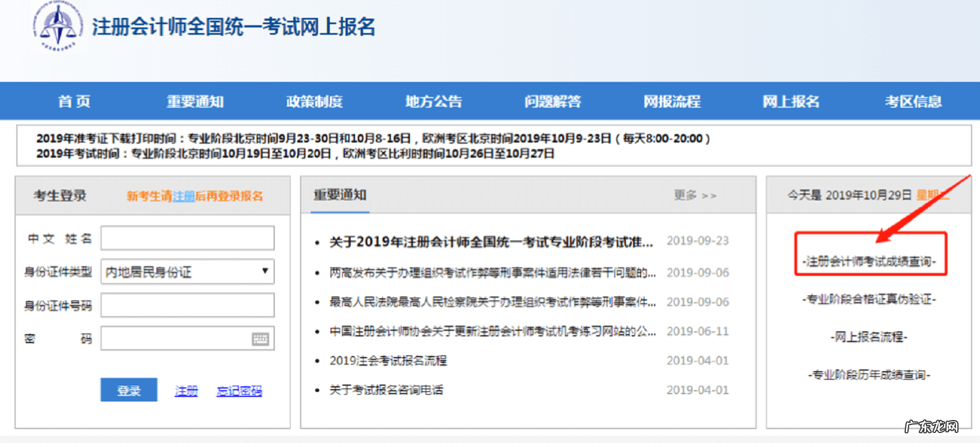Click the site title 注册会计师全国统一考试网上报名
Image resolution: width=980 pixels, height=443 pixels.
coord(234,27)
